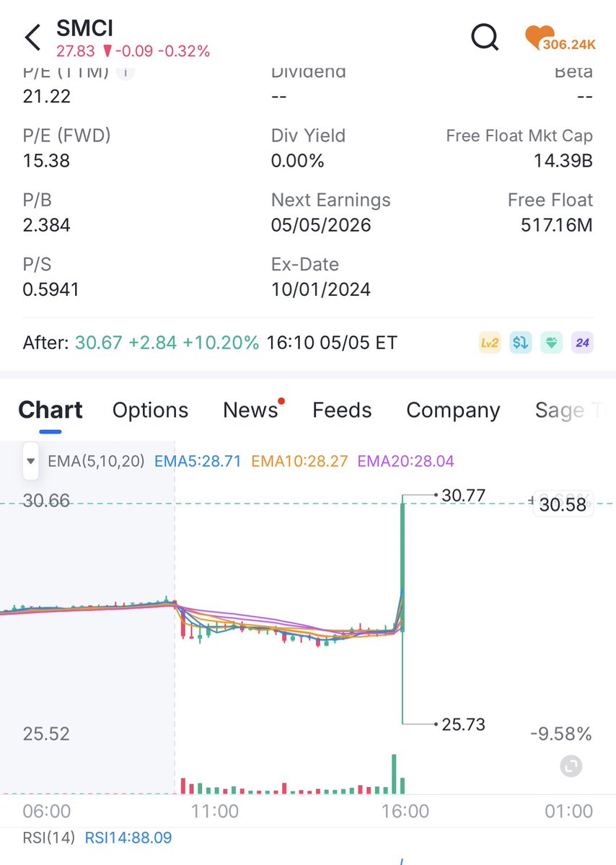The image size is (616, 865).
Task: Open the Company tab
Action: pyautogui.click(x=453, y=410)
